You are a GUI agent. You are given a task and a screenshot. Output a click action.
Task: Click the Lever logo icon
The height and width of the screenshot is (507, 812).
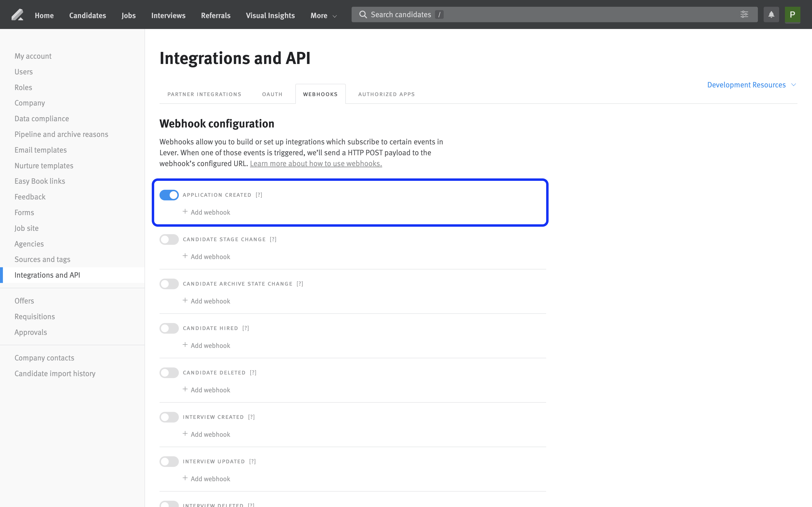pos(17,15)
